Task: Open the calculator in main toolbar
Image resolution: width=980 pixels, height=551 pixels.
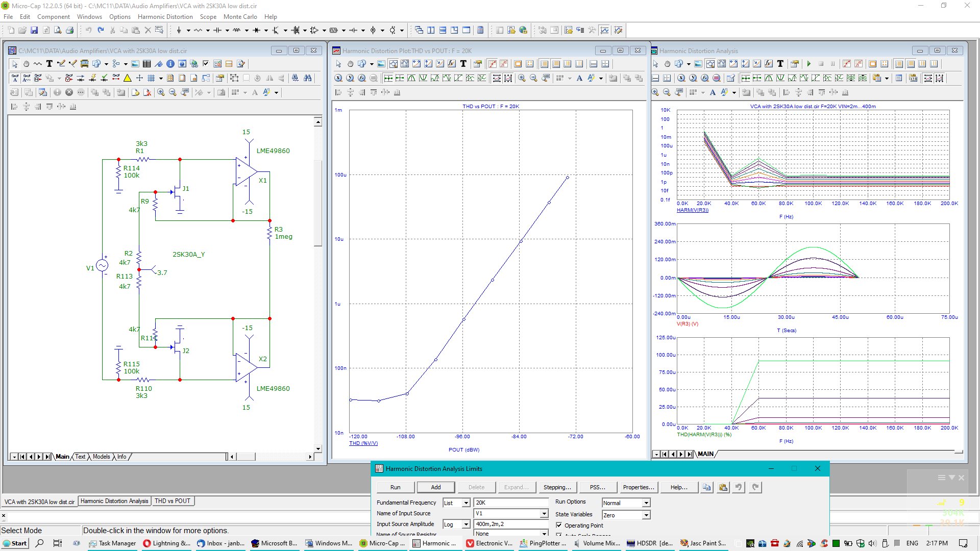Action: point(480,30)
